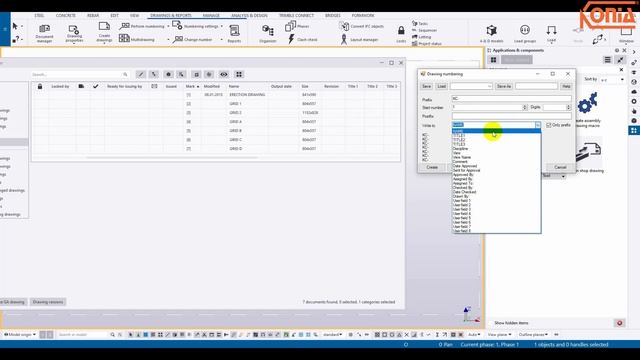
Task: Choose Drawn By in the Write to list
Action: 496,196
